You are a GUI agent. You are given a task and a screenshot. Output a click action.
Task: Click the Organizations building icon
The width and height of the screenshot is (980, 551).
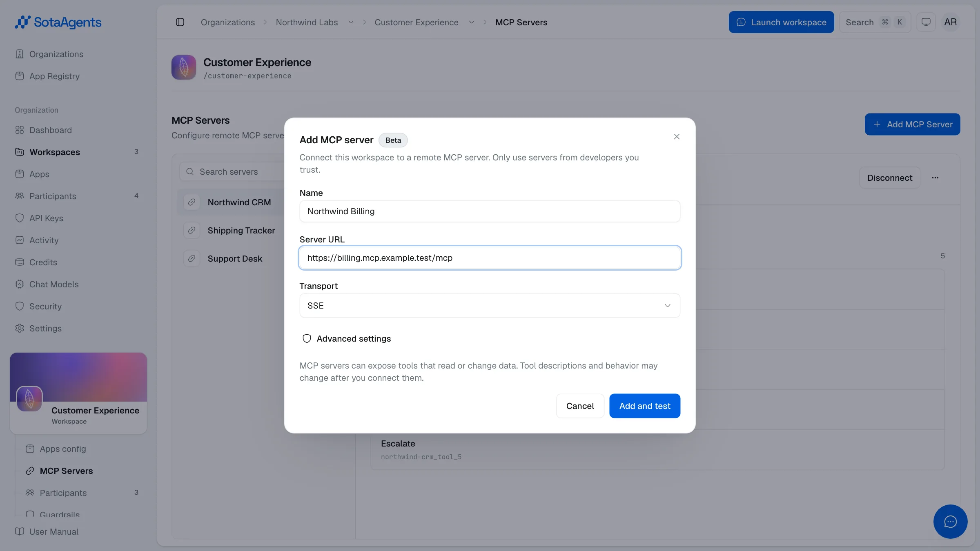20,54
